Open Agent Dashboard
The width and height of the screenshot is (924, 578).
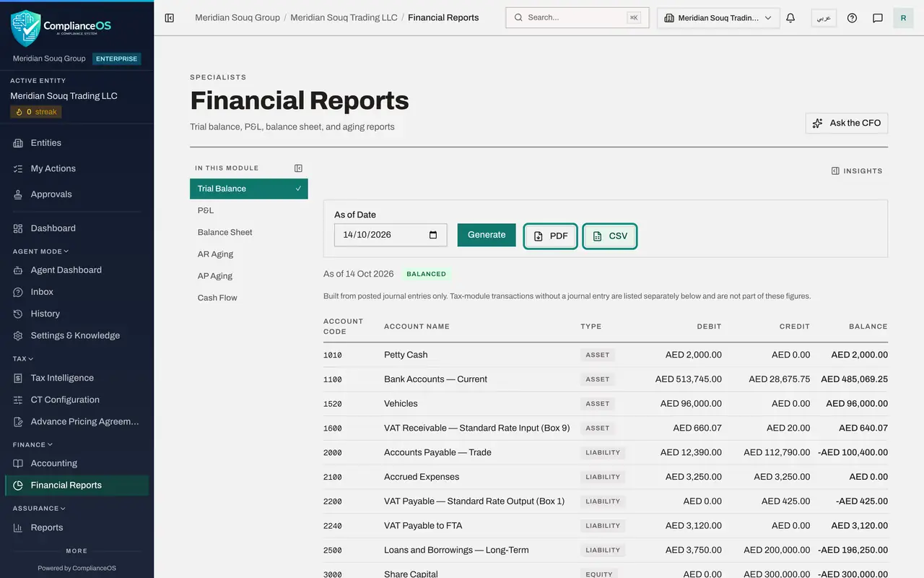click(77, 270)
